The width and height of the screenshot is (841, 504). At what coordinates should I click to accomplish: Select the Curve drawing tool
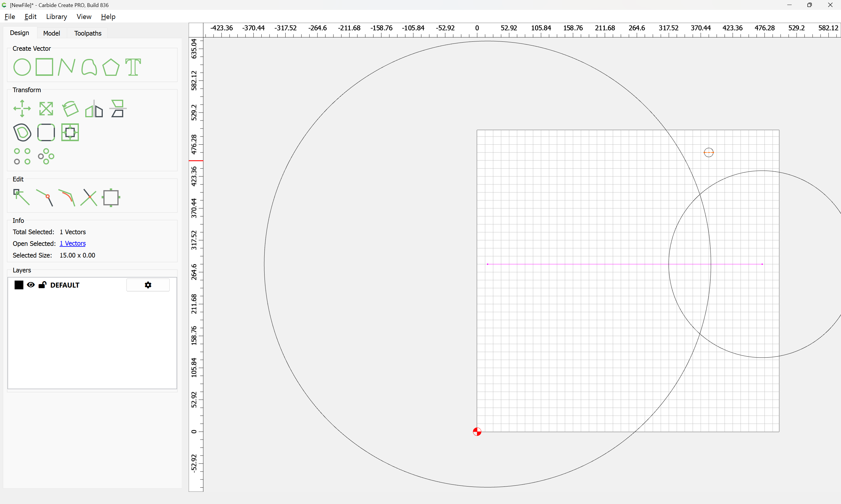pos(89,67)
